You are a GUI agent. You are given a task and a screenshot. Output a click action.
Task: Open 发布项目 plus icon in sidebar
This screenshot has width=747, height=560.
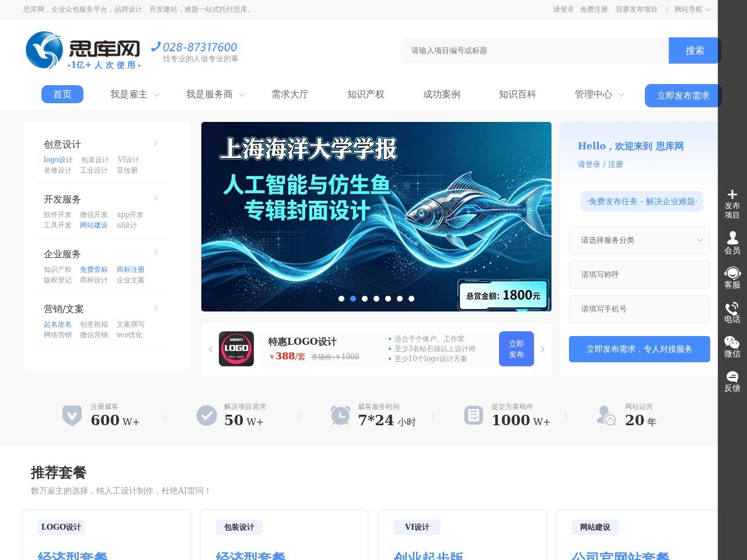(x=732, y=194)
